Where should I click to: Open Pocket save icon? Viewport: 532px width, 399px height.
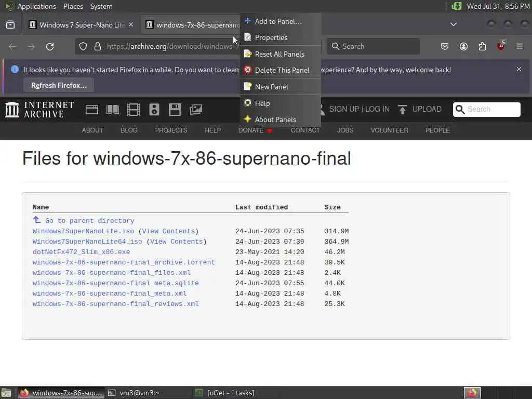coord(445,46)
